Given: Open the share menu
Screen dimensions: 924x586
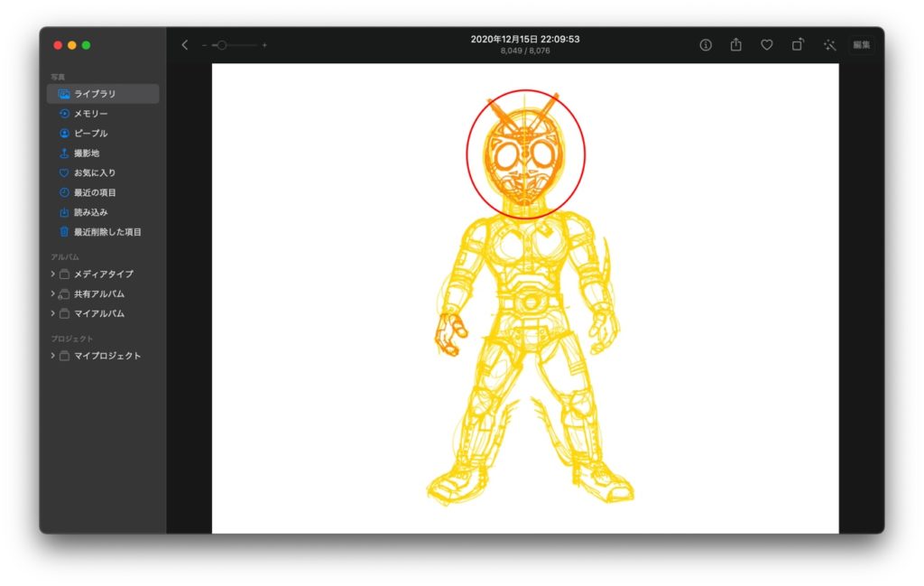Looking at the screenshot, I should pyautogui.click(x=736, y=44).
